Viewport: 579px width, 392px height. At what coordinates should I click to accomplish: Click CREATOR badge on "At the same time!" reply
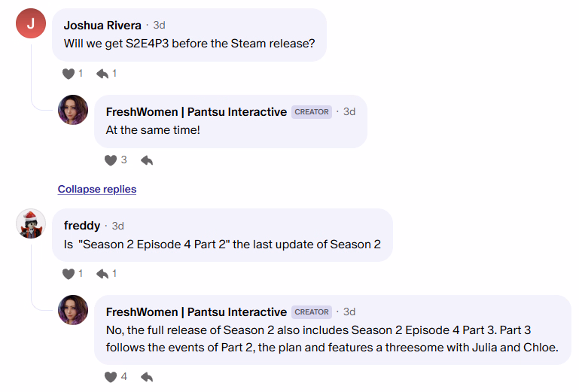(x=312, y=112)
